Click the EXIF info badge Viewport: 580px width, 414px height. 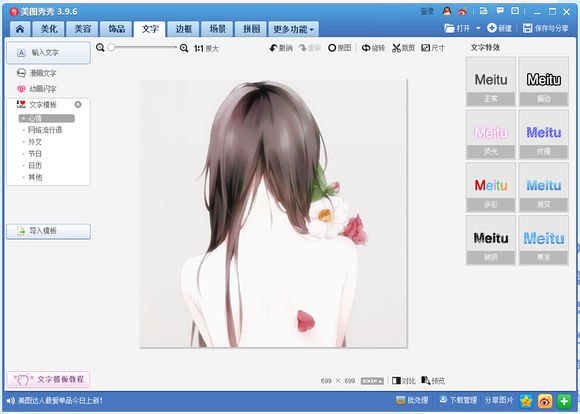372,381
